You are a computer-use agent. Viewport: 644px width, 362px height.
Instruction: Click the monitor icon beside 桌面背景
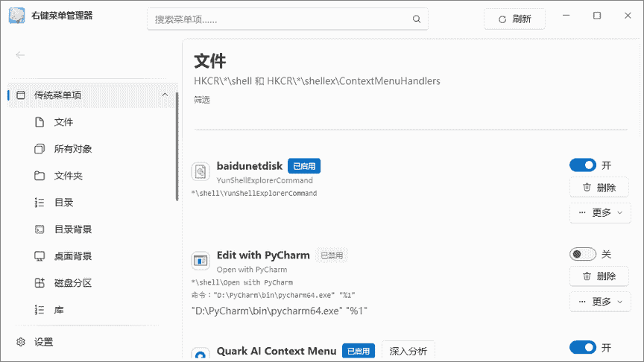[40, 256]
